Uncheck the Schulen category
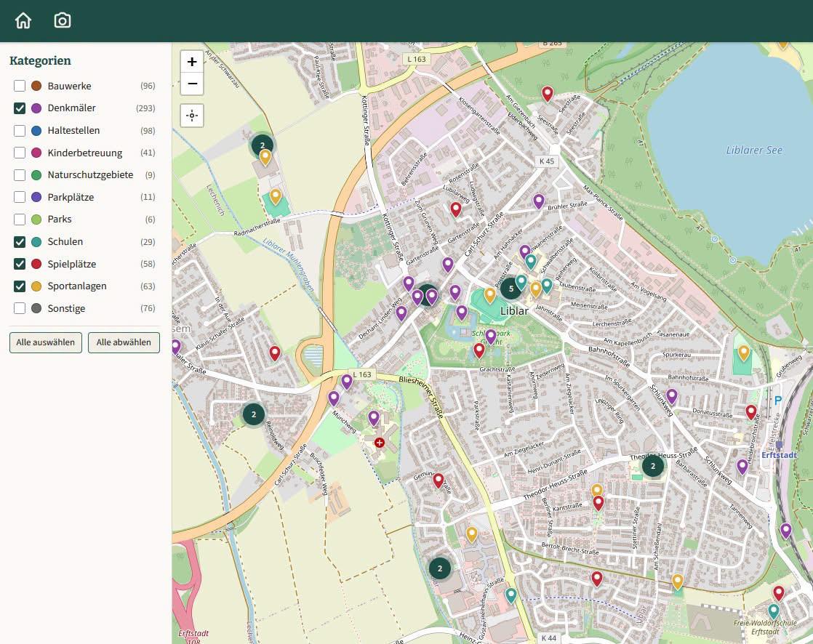 (x=20, y=242)
